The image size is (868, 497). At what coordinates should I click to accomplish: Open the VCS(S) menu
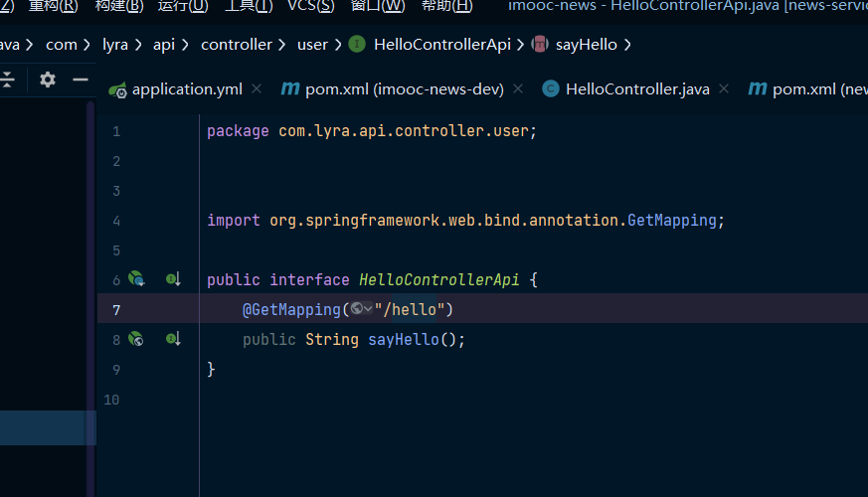click(x=311, y=6)
